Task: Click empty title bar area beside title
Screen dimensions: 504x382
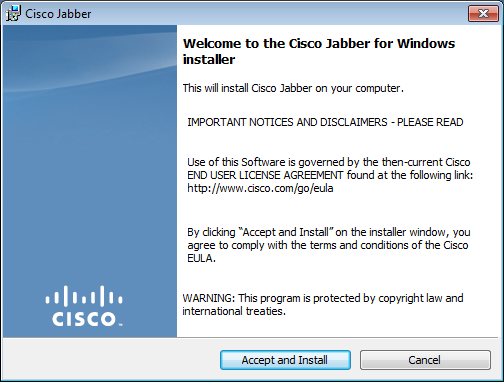Action: click(277, 14)
